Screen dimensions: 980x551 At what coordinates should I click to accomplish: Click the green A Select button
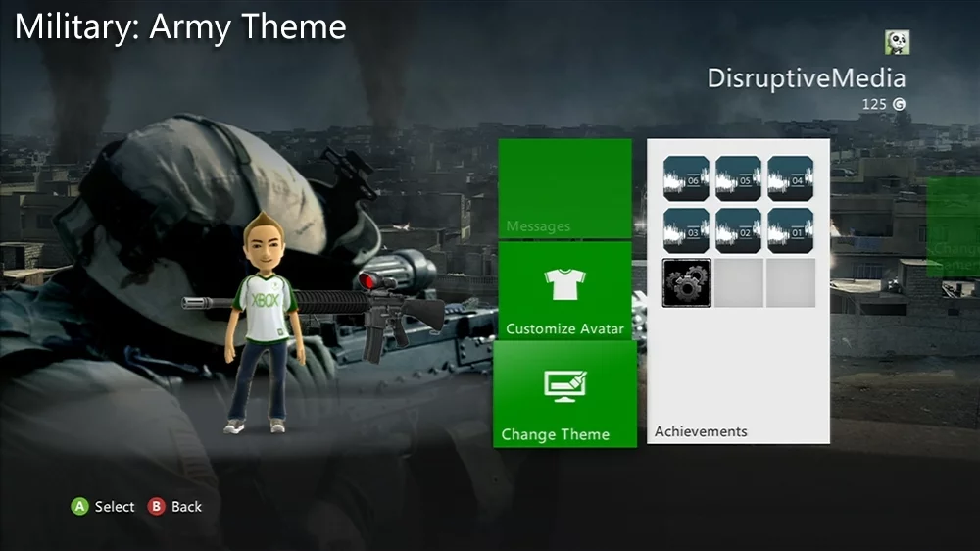pos(79,507)
